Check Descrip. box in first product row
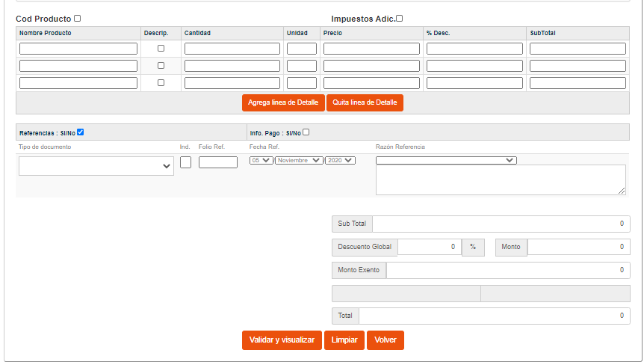The height and width of the screenshot is (362, 644). (x=161, y=48)
